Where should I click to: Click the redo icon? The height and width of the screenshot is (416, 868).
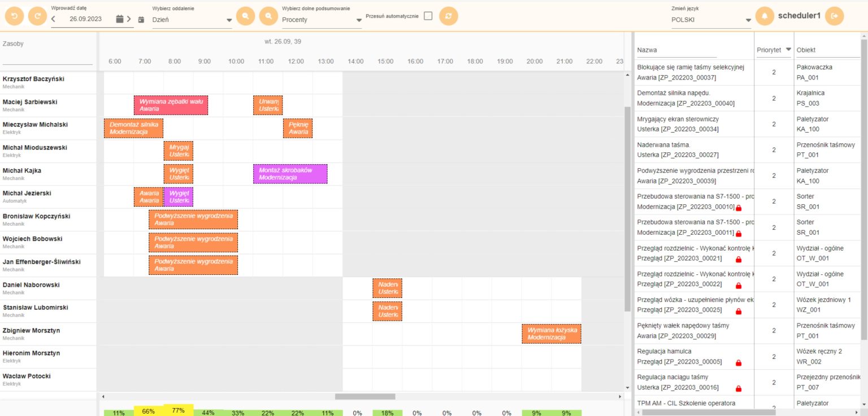(37, 16)
